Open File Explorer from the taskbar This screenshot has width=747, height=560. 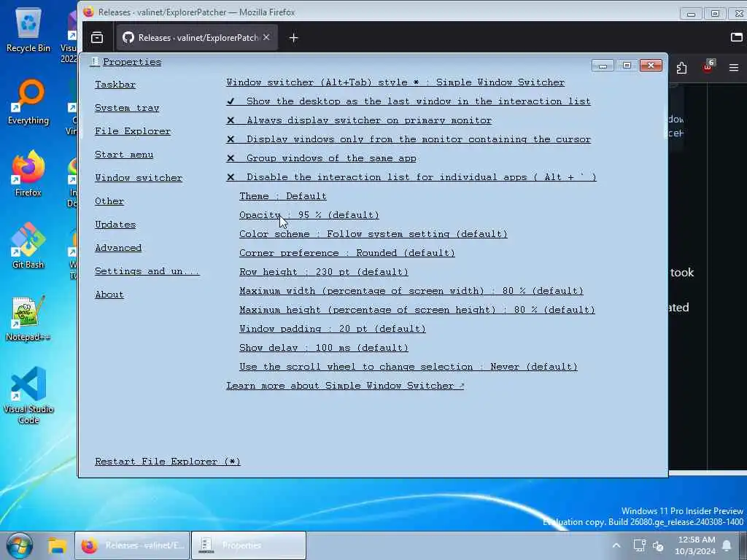[x=57, y=545]
